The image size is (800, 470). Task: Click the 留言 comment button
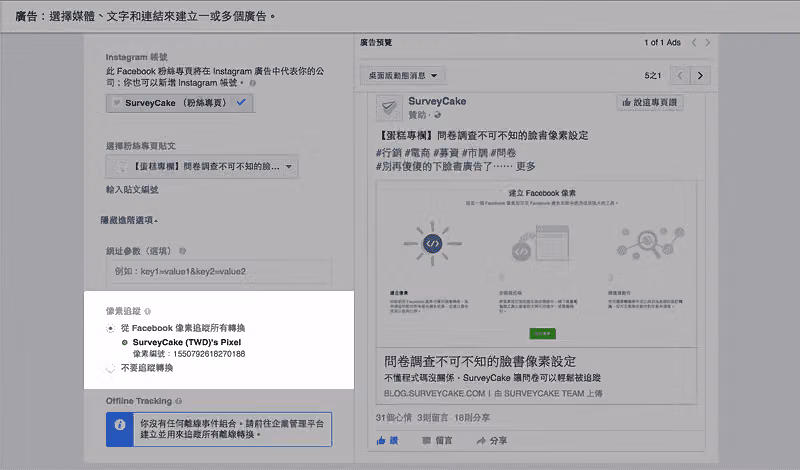(437, 440)
